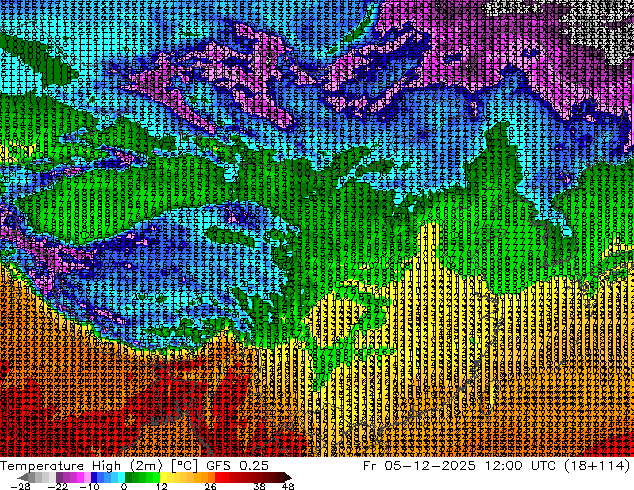Click the '38' legend label

tap(259, 486)
